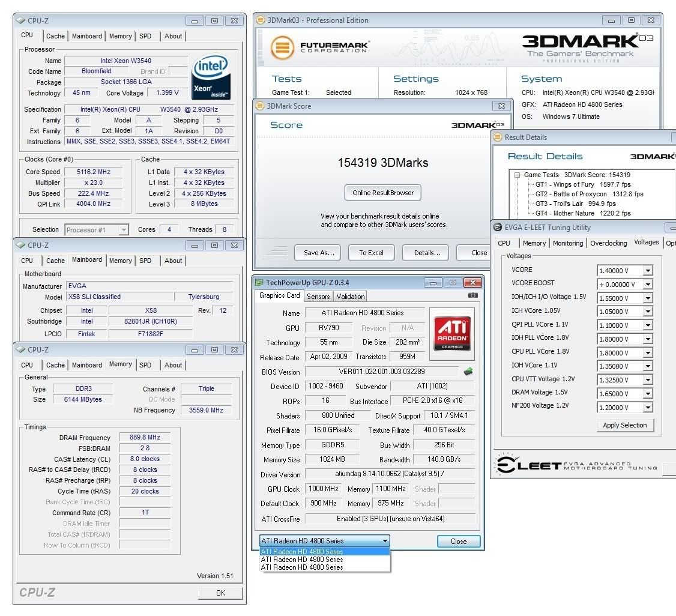Click the TechPowerUp GPU-Z title bar icon
Viewport: 676px width, 616px height.
click(259, 282)
